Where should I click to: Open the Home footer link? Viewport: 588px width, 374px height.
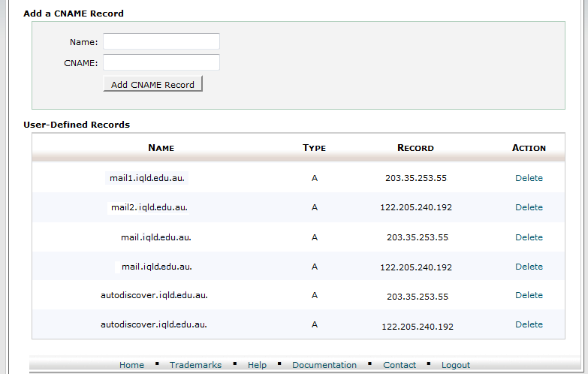click(131, 365)
